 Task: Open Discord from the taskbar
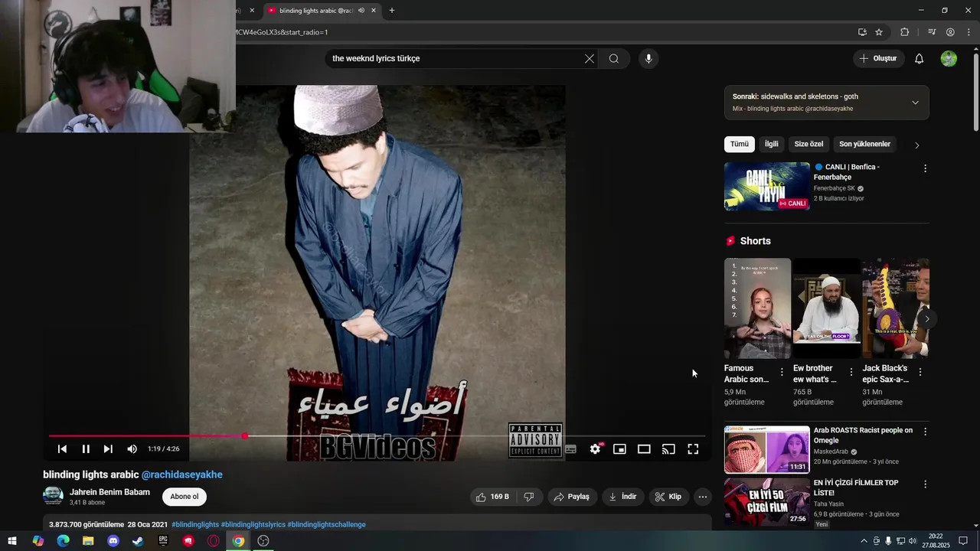[113, 541]
